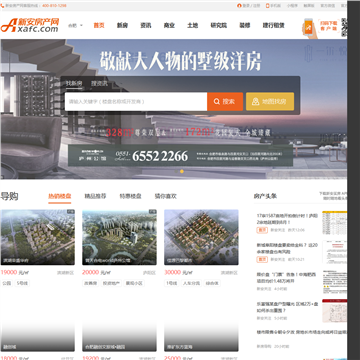
Task: Click QR code icon at top right
Action: point(345,26)
